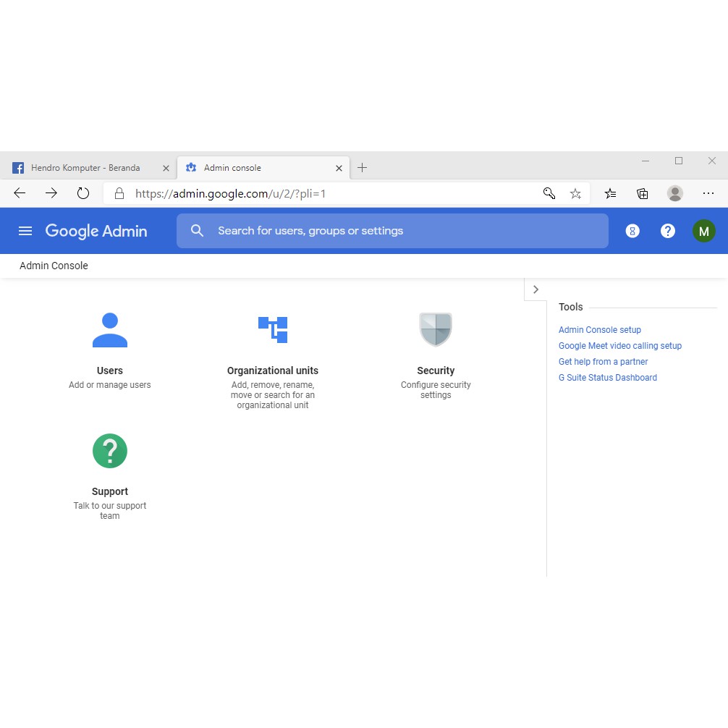Open the Users management icon

click(x=110, y=331)
